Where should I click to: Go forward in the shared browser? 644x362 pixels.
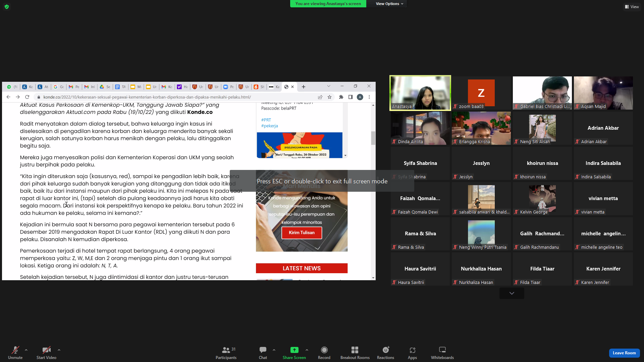point(18,97)
